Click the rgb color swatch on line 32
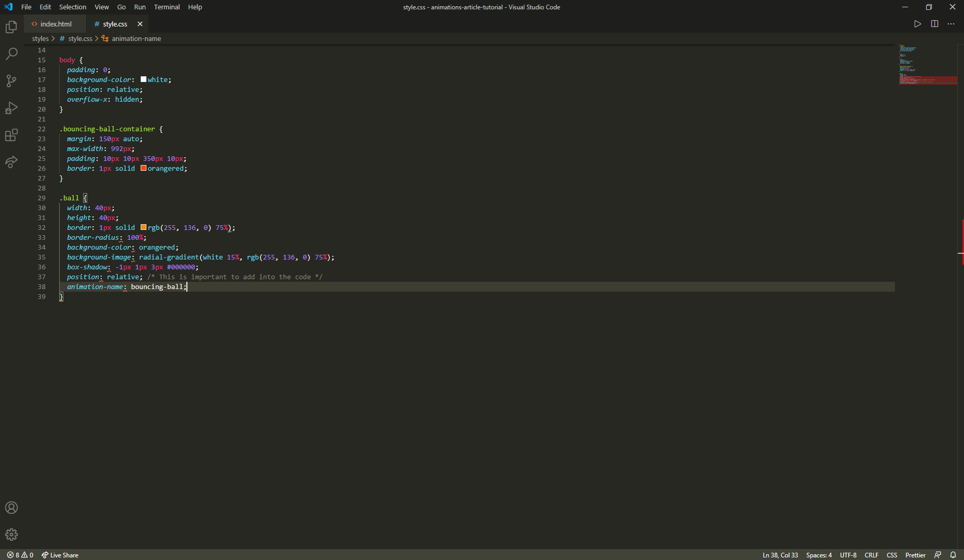The width and height of the screenshot is (964, 560). [143, 227]
